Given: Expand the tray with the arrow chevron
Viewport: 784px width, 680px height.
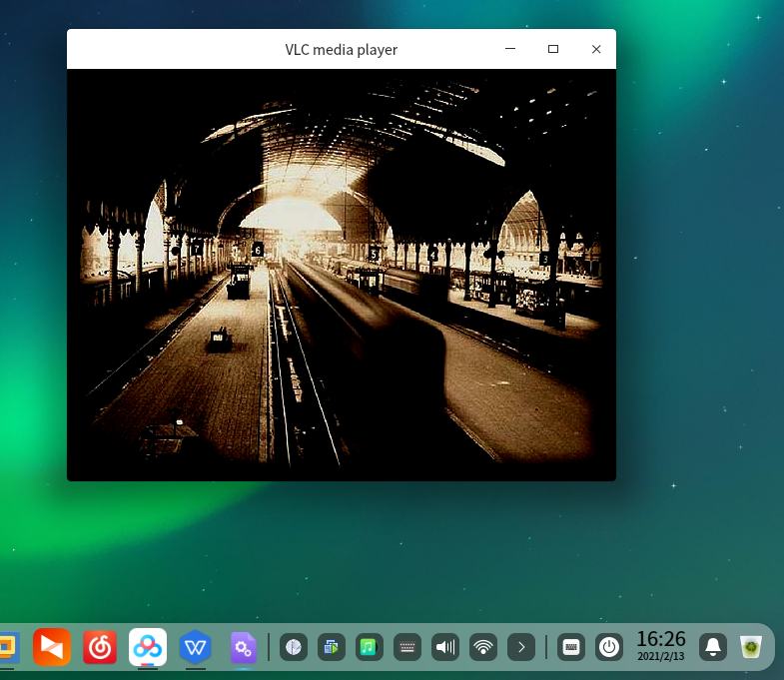Looking at the screenshot, I should click(x=521, y=647).
